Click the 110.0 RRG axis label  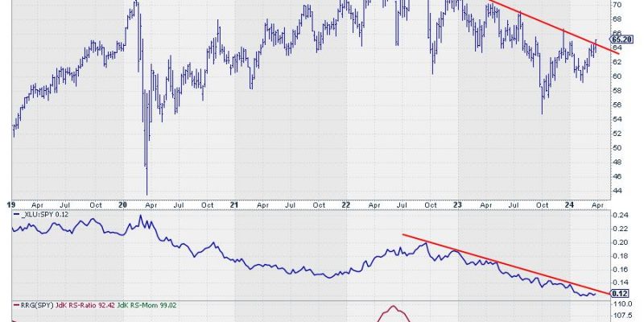623,304
